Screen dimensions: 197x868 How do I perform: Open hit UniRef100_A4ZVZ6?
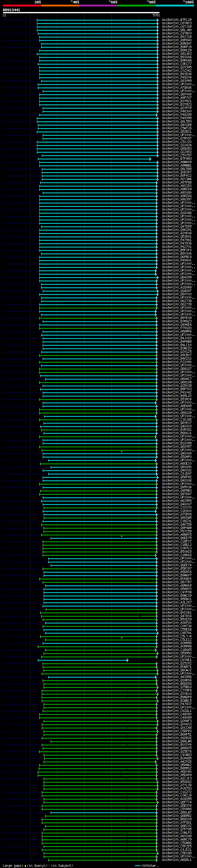pos(177,761)
